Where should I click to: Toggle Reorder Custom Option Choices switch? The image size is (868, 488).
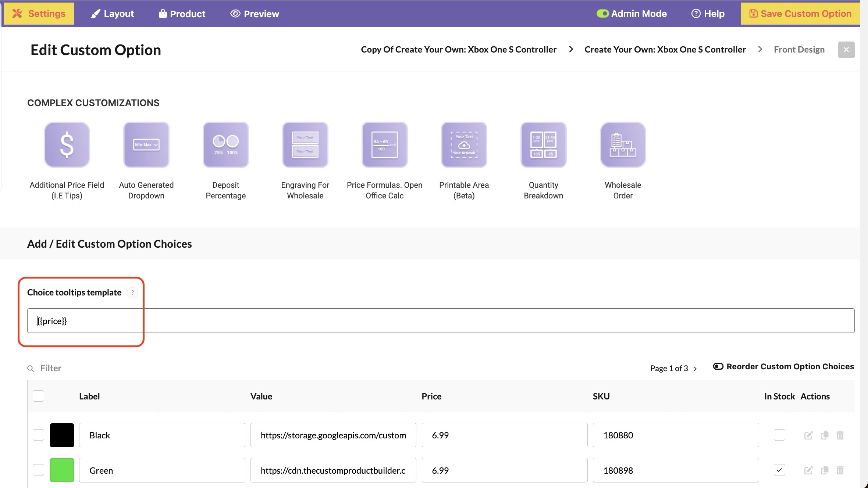tap(718, 366)
